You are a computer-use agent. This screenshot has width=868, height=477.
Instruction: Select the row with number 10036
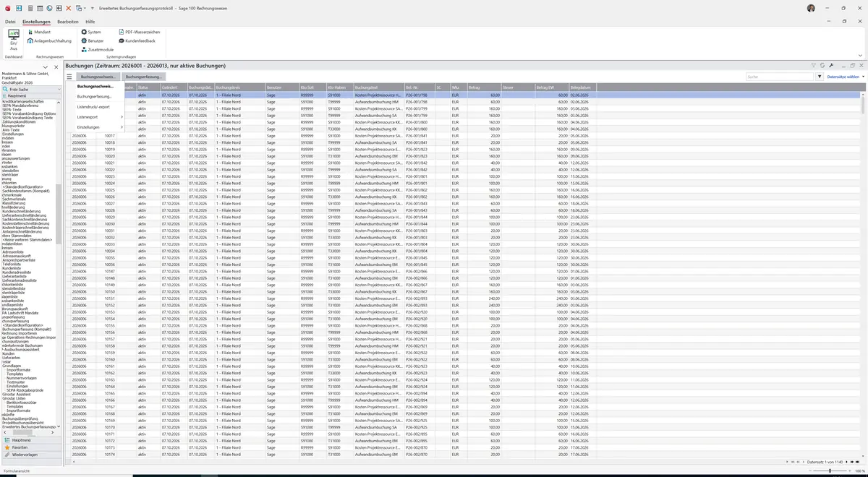pyautogui.click(x=463, y=265)
